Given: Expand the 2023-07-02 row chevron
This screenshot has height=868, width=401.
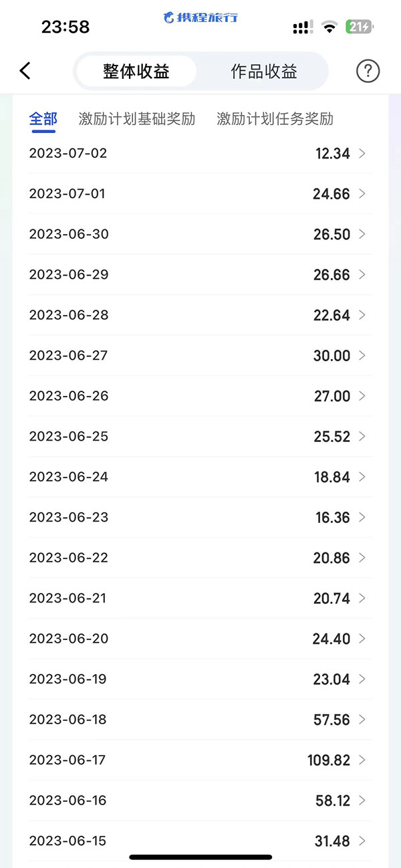Looking at the screenshot, I should pos(362,153).
